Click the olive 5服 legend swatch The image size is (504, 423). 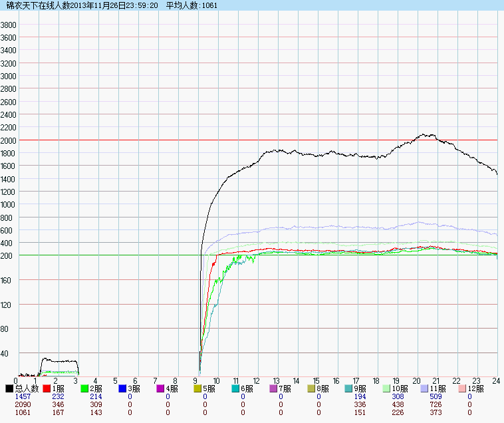(x=199, y=388)
